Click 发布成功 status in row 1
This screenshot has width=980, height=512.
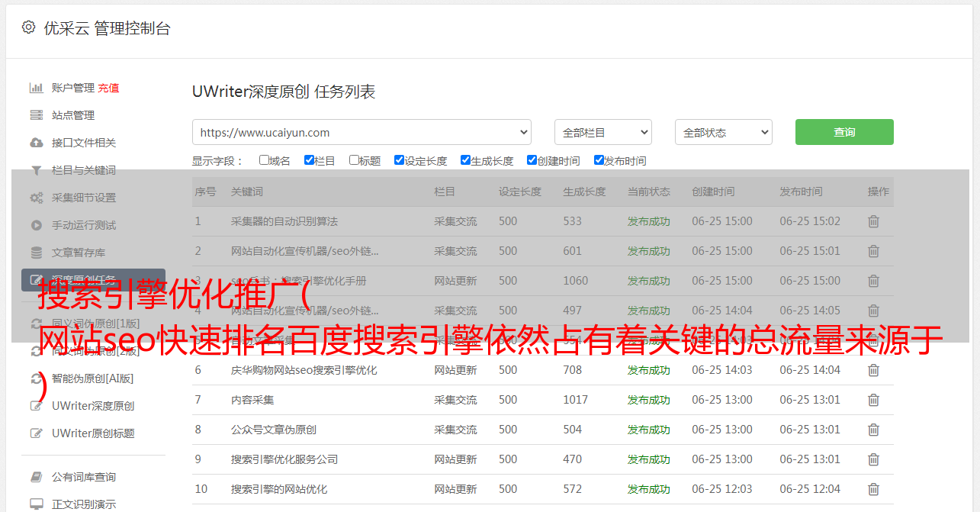coord(649,221)
